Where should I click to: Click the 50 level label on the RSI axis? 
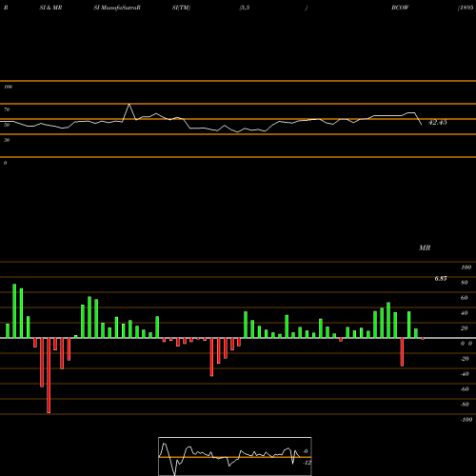(x=7, y=125)
